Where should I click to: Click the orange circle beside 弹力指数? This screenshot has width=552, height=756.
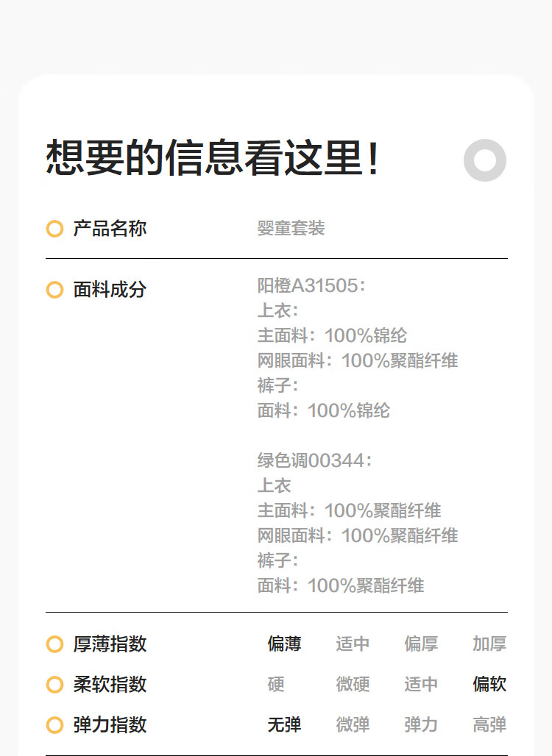click(x=54, y=725)
